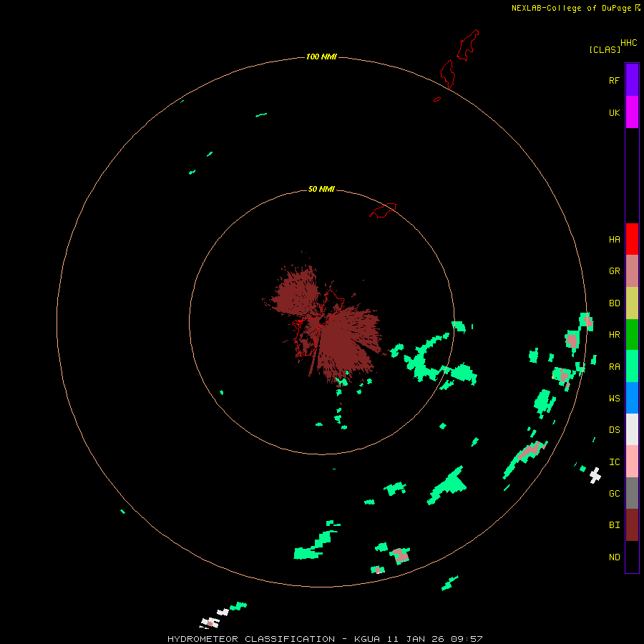Click the NEXLAB-College of DuPage text
The width and height of the screenshot is (644, 644).
coord(571,8)
